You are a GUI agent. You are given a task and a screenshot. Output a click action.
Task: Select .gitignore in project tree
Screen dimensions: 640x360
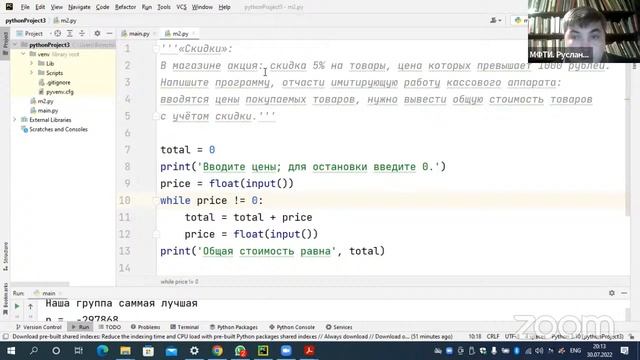tap(58, 82)
